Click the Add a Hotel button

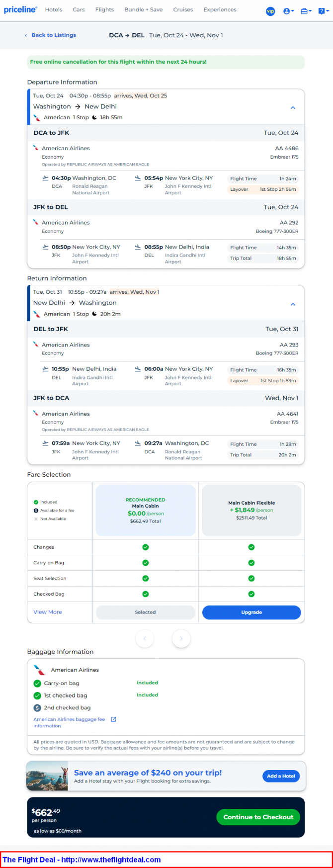tap(281, 776)
